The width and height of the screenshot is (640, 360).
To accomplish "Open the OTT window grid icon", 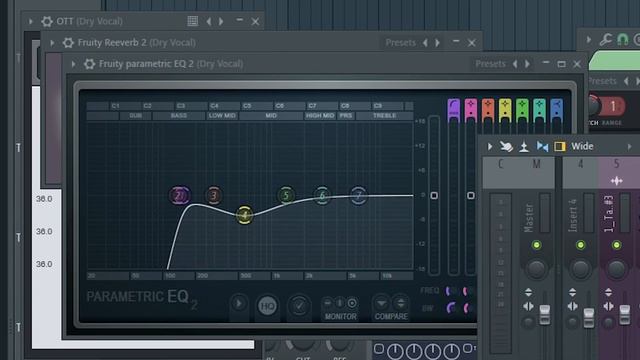I will click(193, 21).
